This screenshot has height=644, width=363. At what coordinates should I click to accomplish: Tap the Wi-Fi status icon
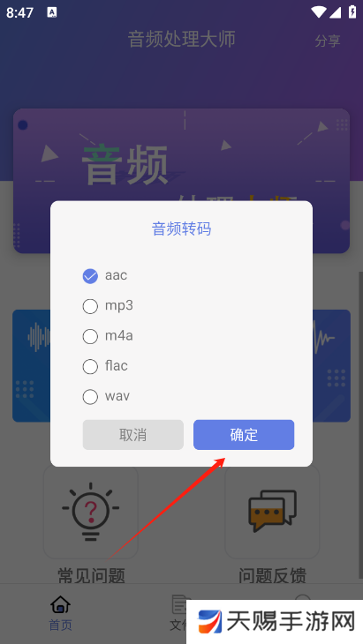click(318, 12)
